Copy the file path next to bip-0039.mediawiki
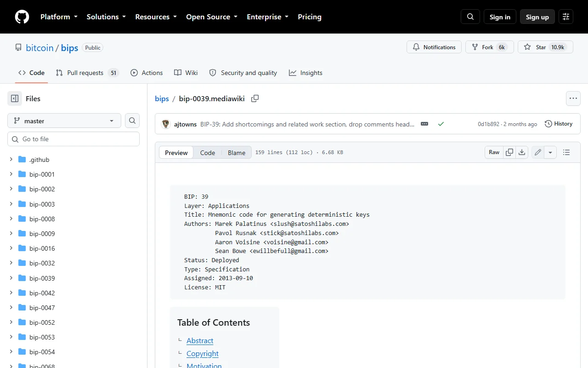 255,98
